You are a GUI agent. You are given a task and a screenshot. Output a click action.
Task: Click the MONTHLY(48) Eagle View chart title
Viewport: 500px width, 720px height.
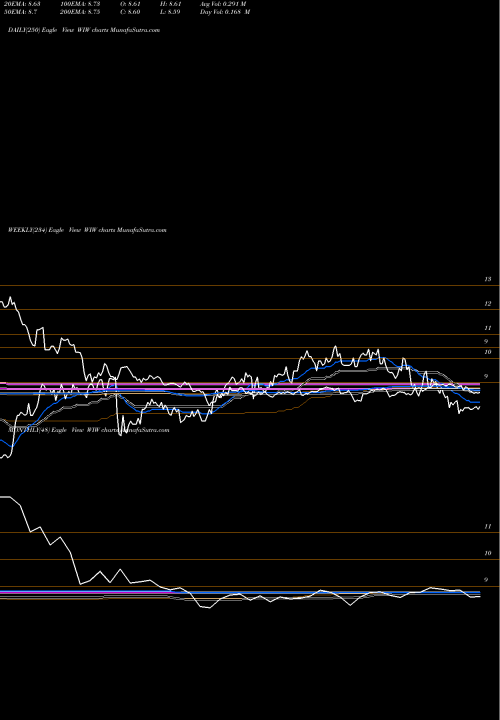click(88, 430)
